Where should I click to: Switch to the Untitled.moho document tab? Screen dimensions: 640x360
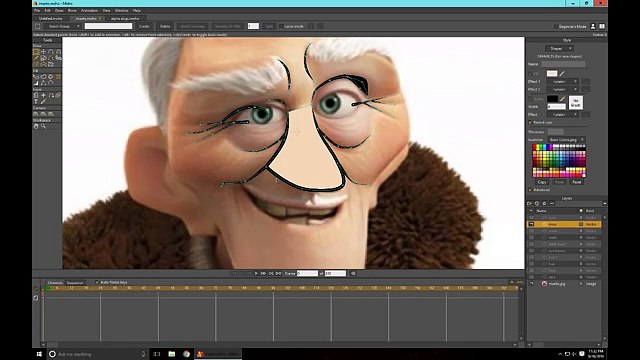tap(51, 18)
